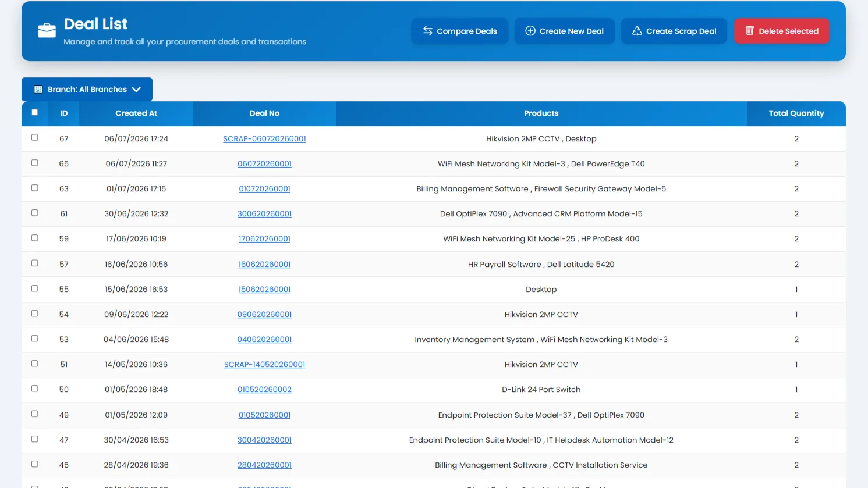The image size is (868, 488).
Task: Click the trash icon in Delete Selected
Action: [x=750, y=31]
